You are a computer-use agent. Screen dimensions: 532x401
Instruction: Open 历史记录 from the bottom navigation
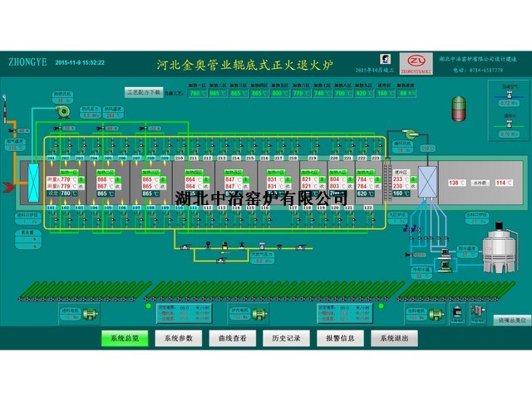(286, 339)
